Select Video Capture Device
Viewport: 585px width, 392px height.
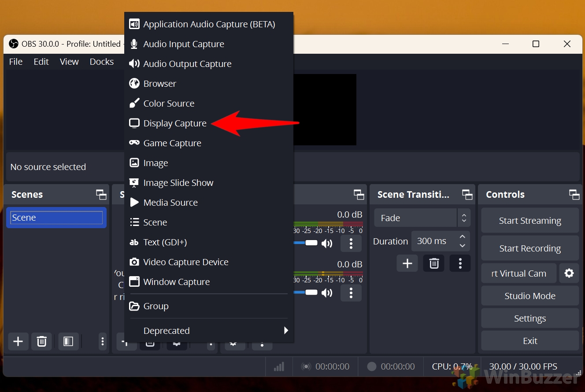[x=209, y=262]
